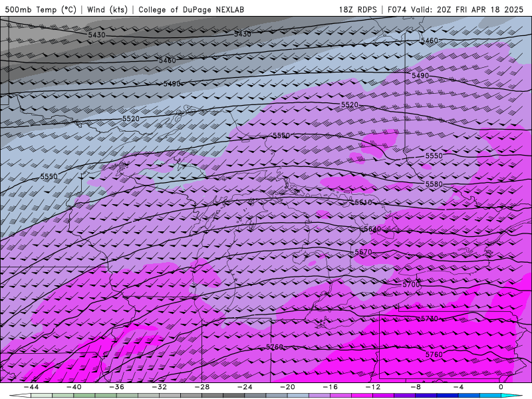Click the 5730 contour label
The image size is (532, 399).
429,319
